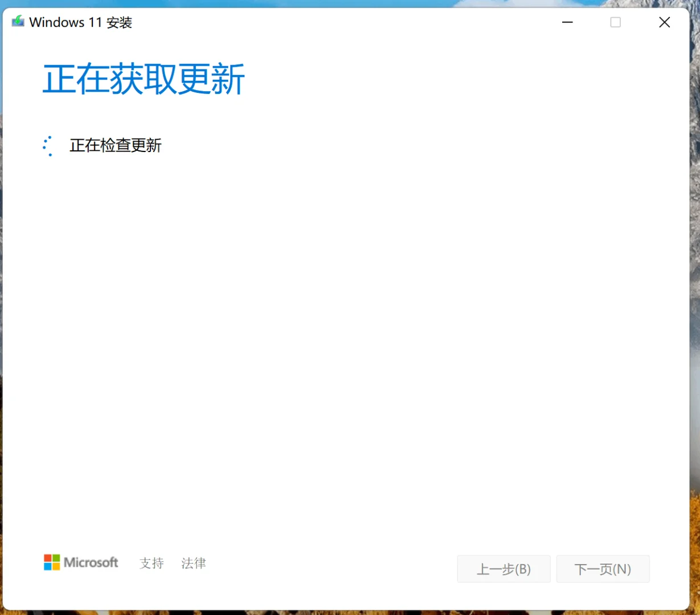Click the spinning update progress indicator
The height and width of the screenshot is (615, 700).
48,146
